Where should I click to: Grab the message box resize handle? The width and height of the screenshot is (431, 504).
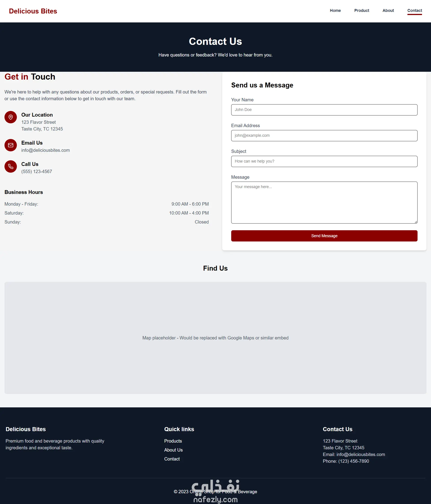pyautogui.click(x=416, y=222)
